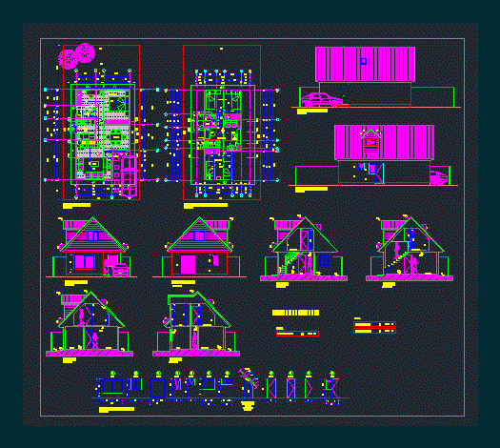The height and width of the screenshot is (448, 500).
Task: Select the front elevation with the magenta door
Action: [x=200, y=247]
